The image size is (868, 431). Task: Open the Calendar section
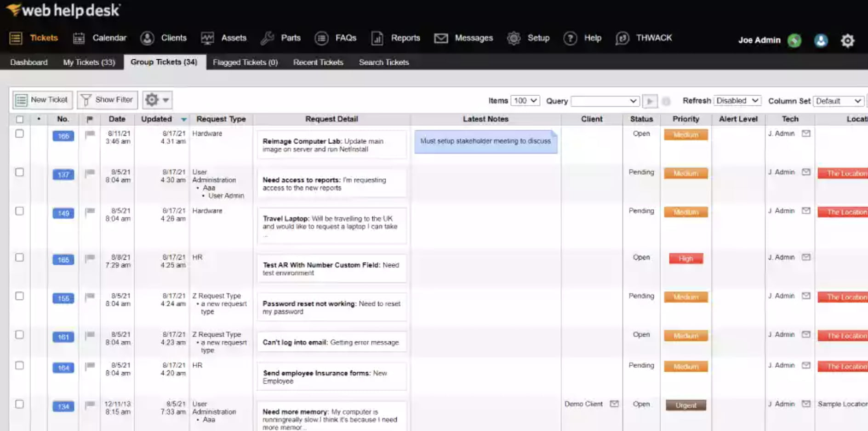[99, 38]
